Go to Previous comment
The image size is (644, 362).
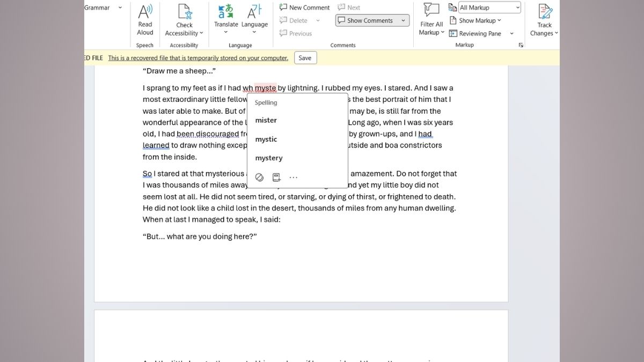tap(296, 33)
